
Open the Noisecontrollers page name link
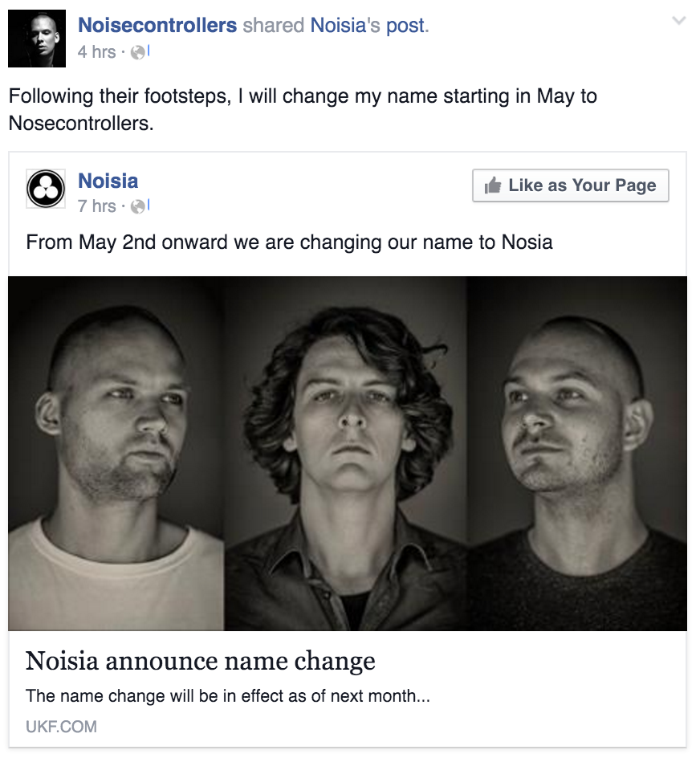point(157,25)
